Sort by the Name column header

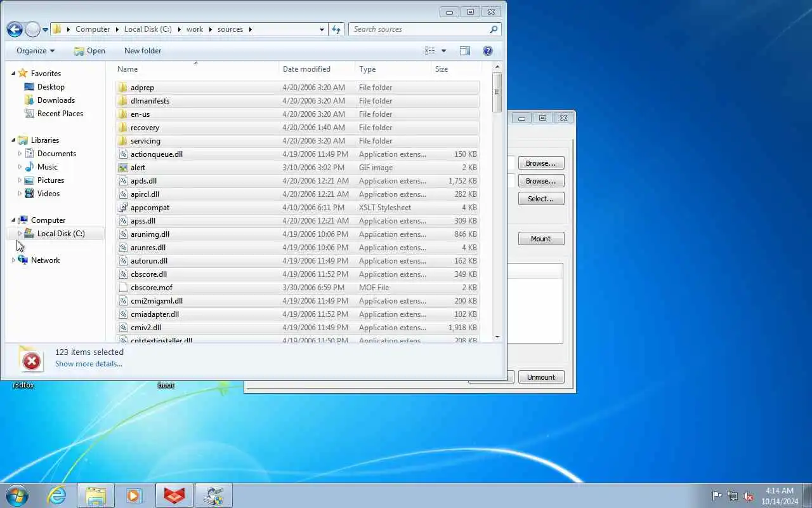(197, 69)
